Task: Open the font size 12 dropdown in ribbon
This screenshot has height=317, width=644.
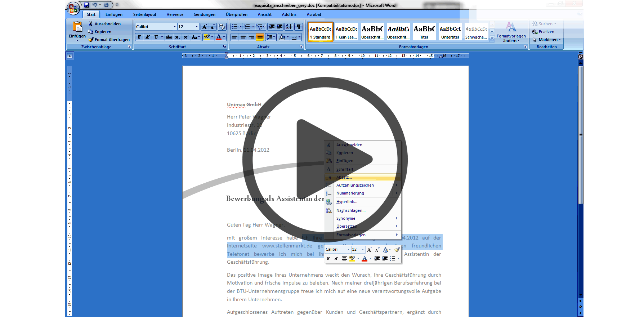Action: 197,27
